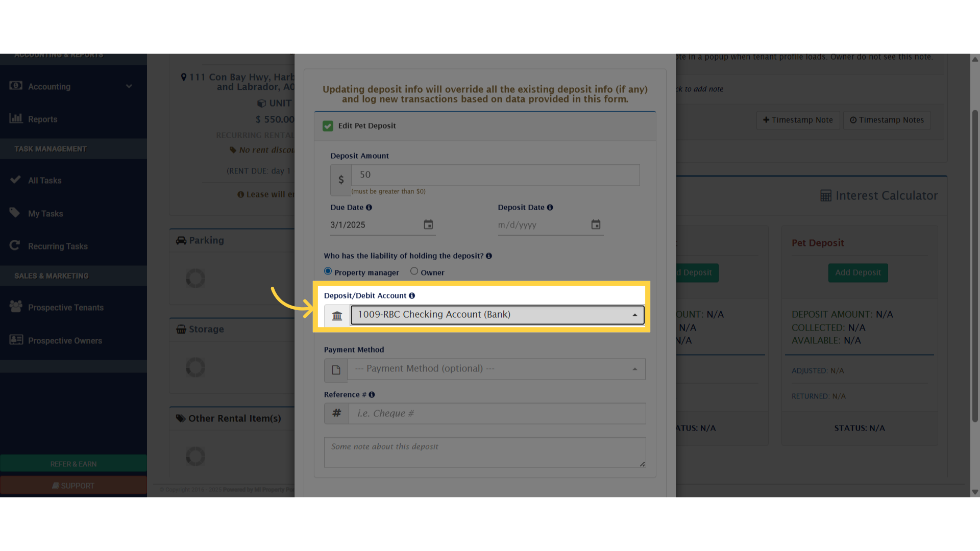This screenshot has height=551, width=980.
Task: Click the Parking car icon
Action: [181, 240]
